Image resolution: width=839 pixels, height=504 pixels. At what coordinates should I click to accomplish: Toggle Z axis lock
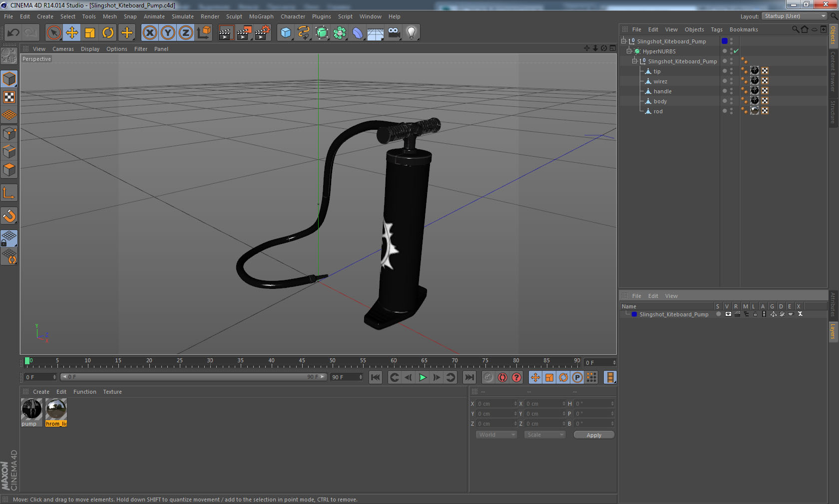[x=186, y=33]
